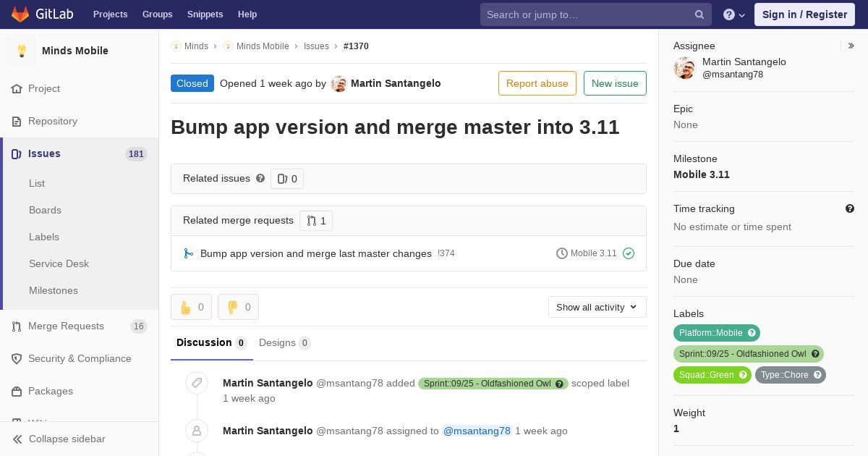Click the Mobile 3.11 clock icon
This screenshot has height=456, width=868.
pos(562,253)
